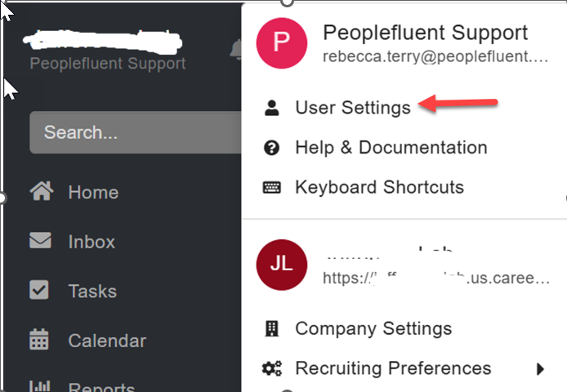Screen dimensions: 567x392
Task: Click the Recruiting Preferences gears icon
Action: coord(271,368)
